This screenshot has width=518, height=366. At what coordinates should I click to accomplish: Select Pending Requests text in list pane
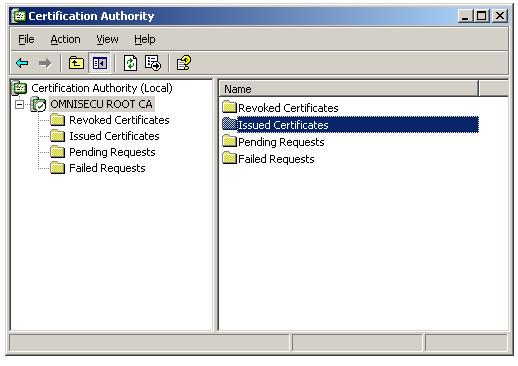[281, 142]
